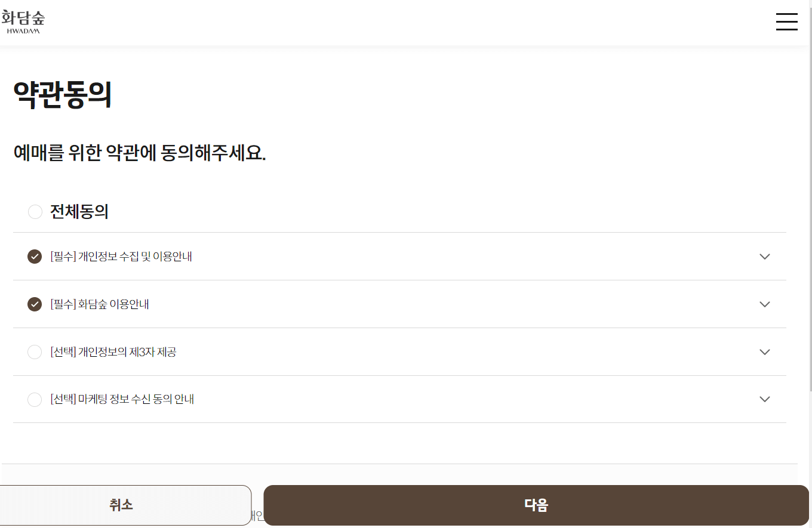Click the checkmark icon on 개인정보 수집 및 이용안내
The height and width of the screenshot is (528, 812).
[34, 257]
